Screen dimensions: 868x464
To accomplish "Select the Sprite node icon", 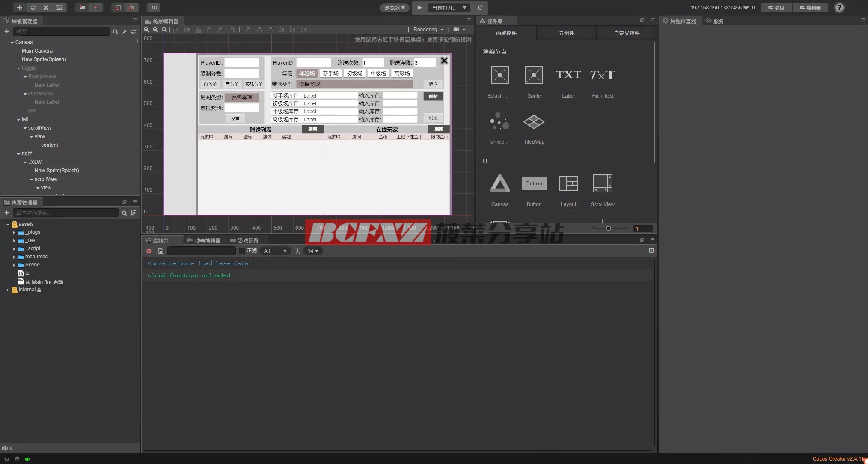I will (x=534, y=75).
